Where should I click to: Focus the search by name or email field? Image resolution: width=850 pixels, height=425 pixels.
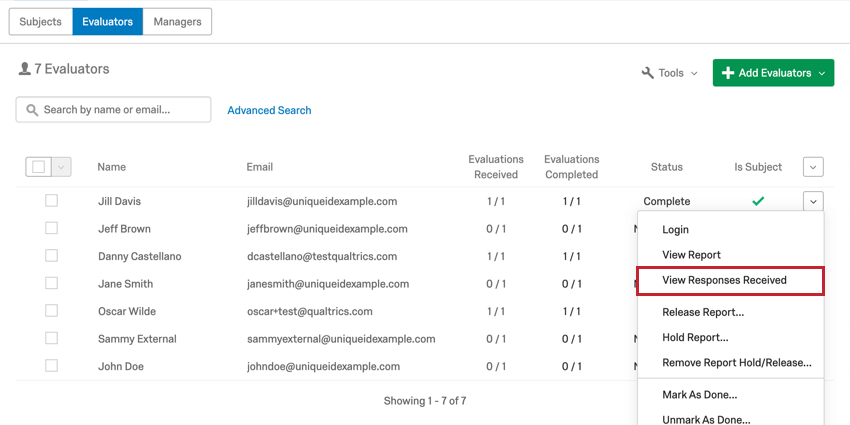click(x=122, y=110)
